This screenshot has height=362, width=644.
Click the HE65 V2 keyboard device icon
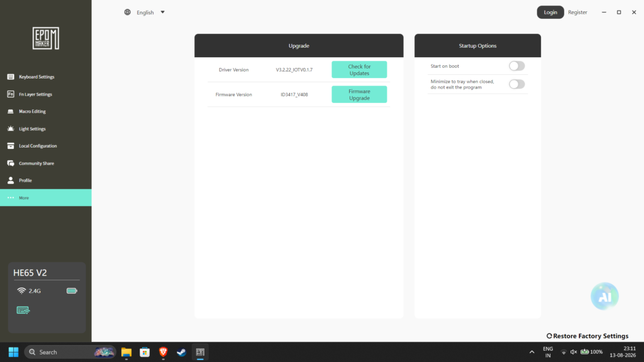pyautogui.click(x=23, y=310)
